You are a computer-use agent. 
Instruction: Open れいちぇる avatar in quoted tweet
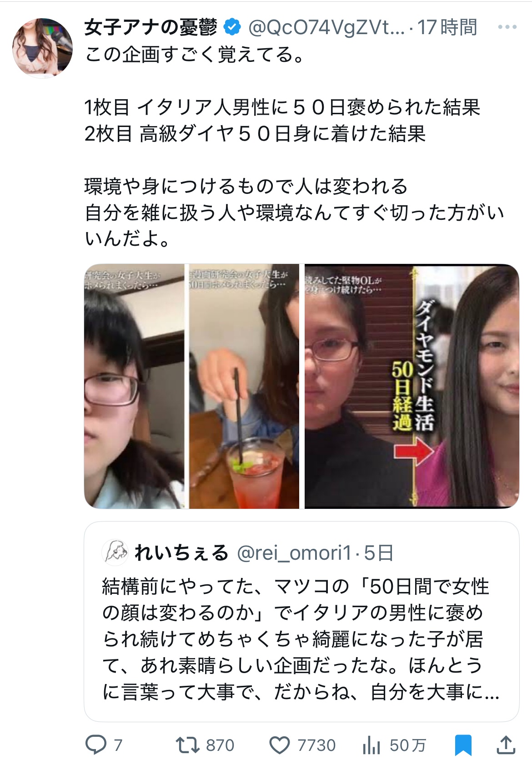(x=115, y=552)
